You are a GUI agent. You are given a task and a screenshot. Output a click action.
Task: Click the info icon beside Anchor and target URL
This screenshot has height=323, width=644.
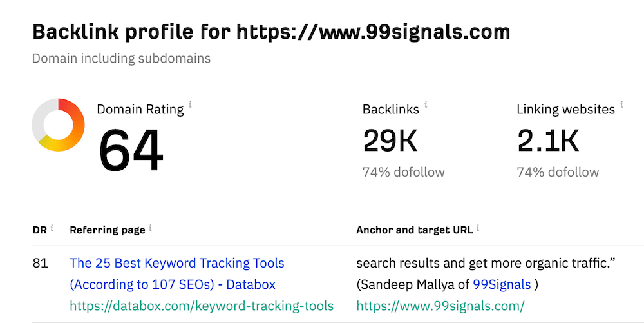pyautogui.click(x=478, y=228)
